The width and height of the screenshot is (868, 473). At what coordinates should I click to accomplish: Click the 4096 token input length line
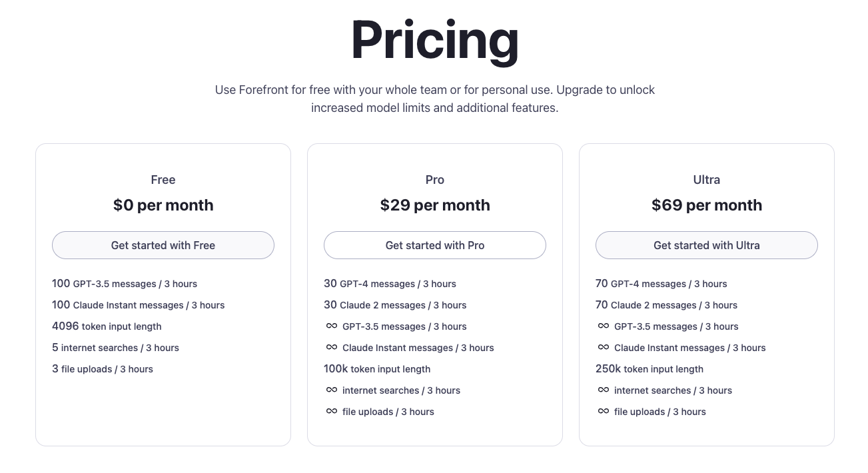[x=107, y=326]
